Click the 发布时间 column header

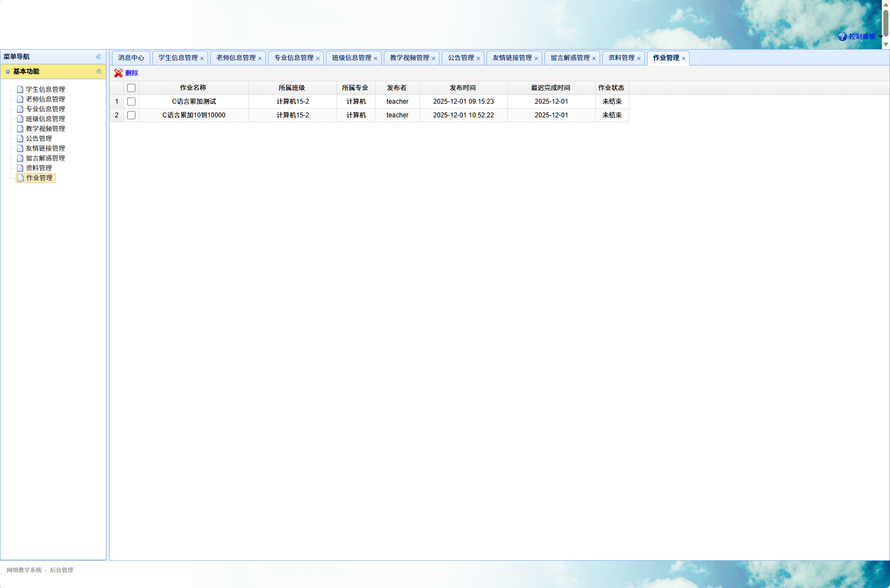click(464, 88)
